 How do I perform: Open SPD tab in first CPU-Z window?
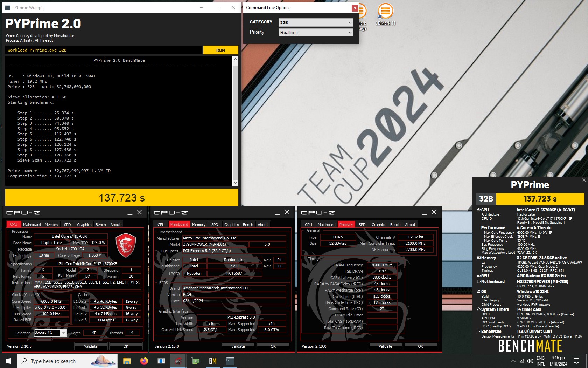[68, 225]
